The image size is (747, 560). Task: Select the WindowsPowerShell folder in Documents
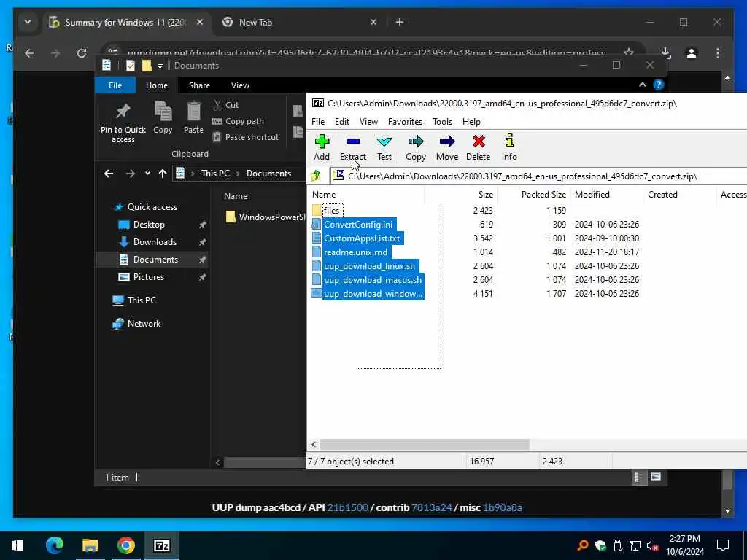tap(266, 217)
